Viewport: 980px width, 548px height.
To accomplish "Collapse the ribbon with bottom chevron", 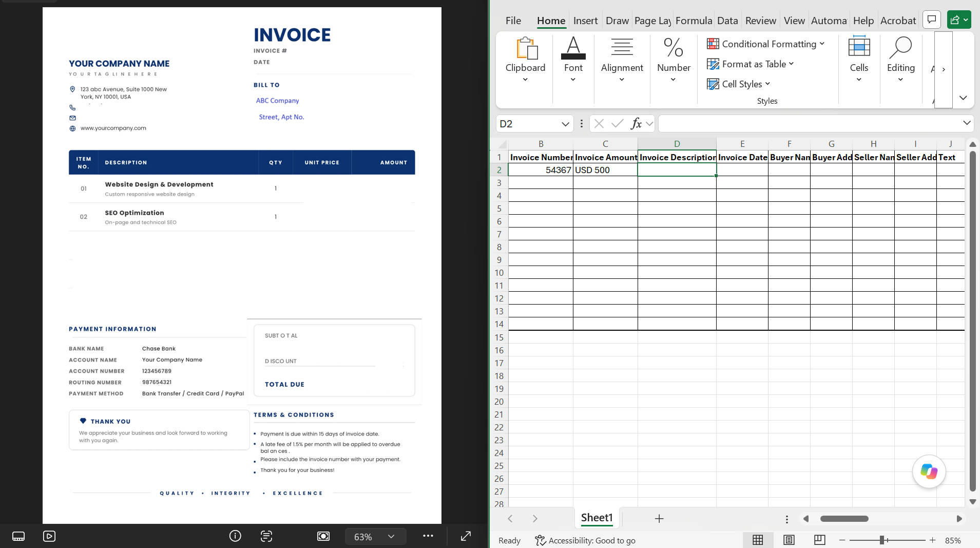I will (963, 98).
